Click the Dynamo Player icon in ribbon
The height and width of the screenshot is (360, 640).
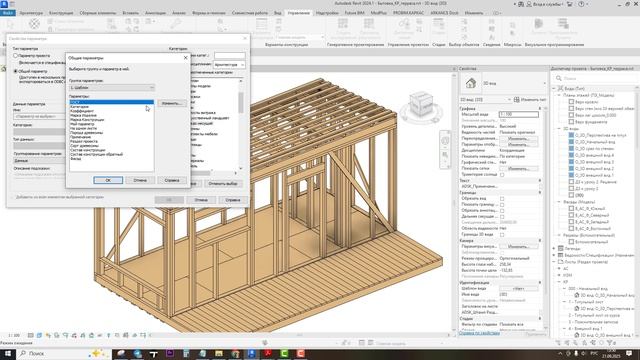coord(563,24)
